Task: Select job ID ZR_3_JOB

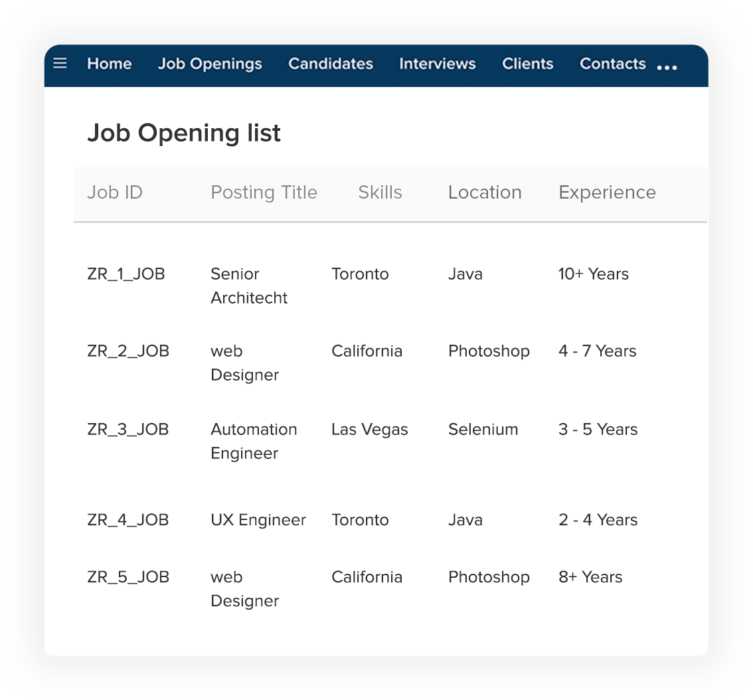Action: [128, 429]
